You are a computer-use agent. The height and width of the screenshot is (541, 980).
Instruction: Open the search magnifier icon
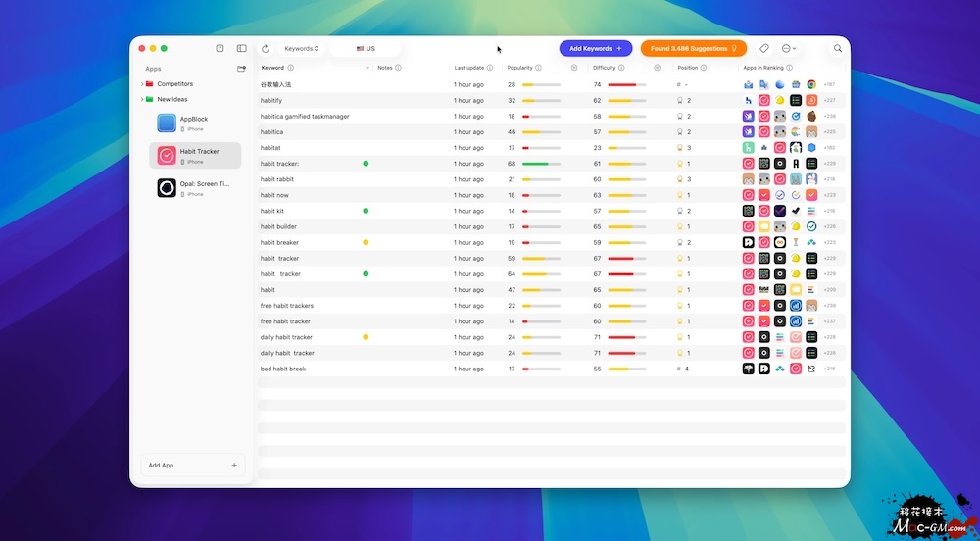pyautogui.click(x=838, y=48)
